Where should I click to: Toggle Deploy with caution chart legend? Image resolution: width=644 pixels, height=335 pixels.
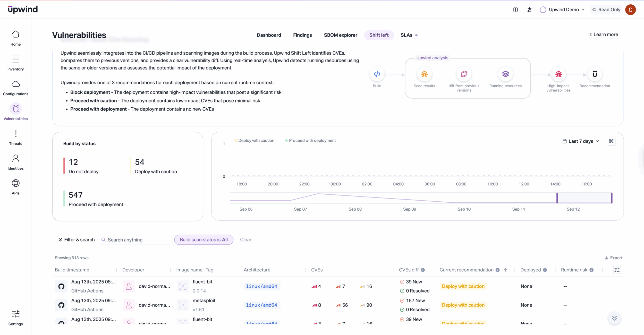pos(254,140)
